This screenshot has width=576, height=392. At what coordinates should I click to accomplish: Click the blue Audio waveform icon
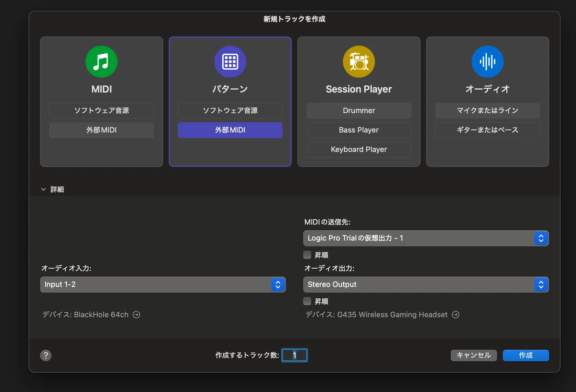tap(487, 61)
